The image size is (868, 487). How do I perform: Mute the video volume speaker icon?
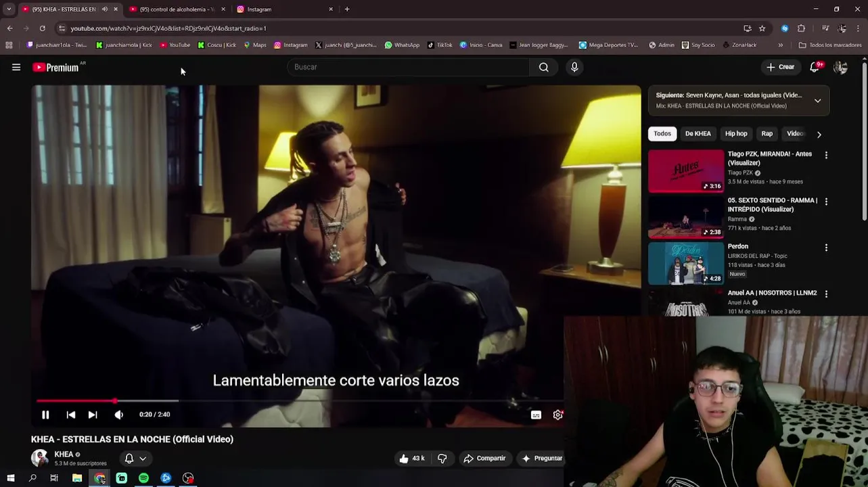click(118, 415)
